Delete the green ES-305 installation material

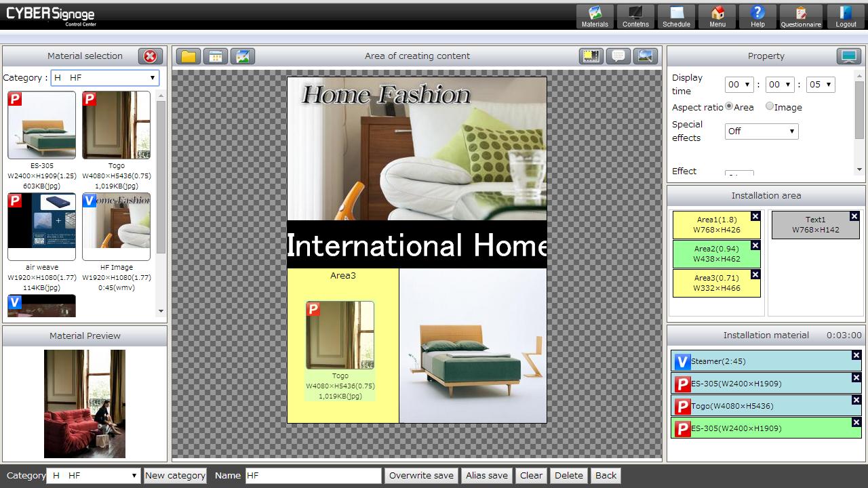point(856,422)
